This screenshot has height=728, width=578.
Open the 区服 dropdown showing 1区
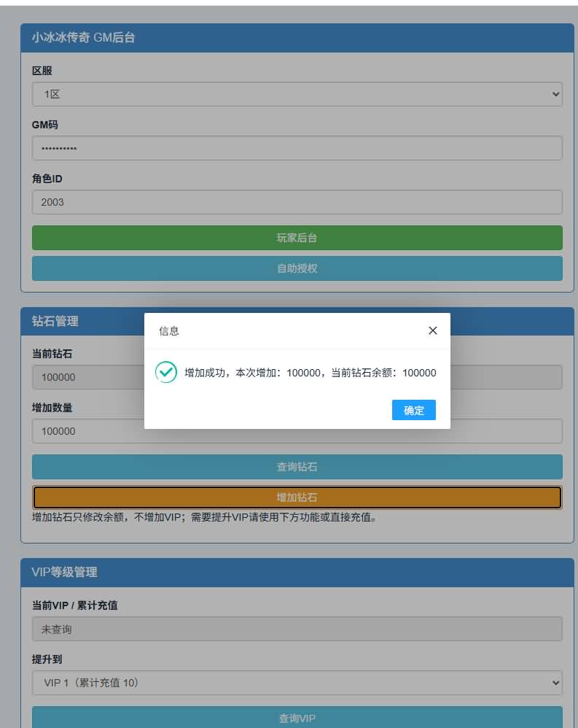tap(297, 94)
